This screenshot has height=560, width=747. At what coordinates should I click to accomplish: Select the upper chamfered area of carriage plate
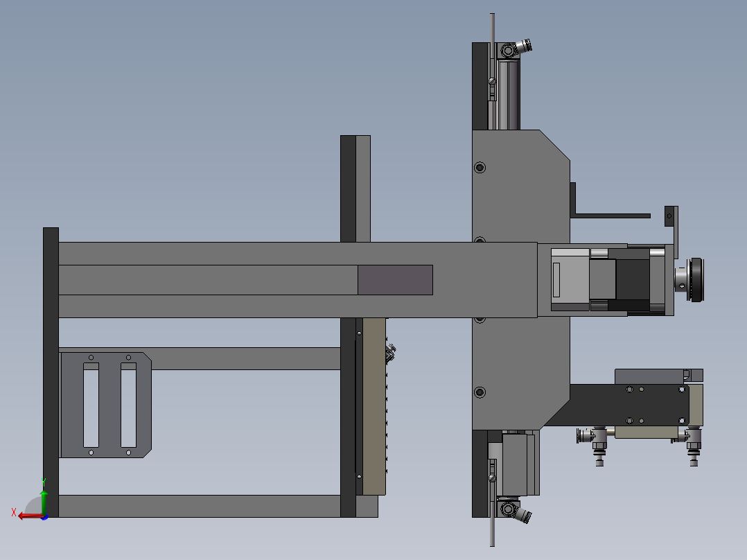coord(520,186)
